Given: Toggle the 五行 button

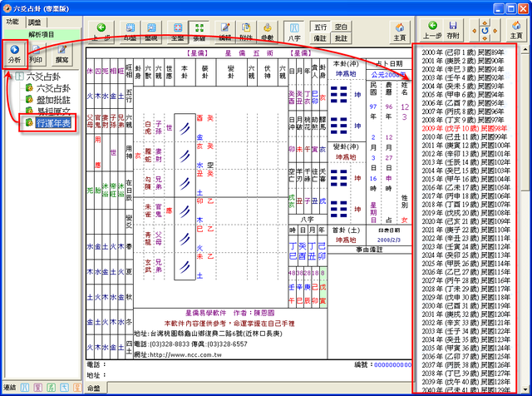Looking at the screenshot, I should (320, 27).
